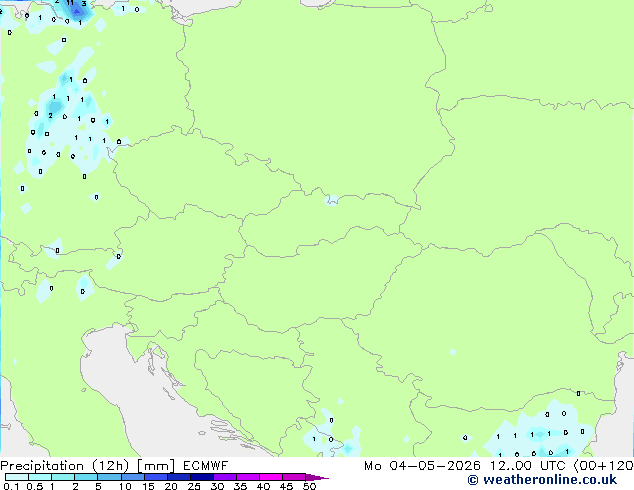Viewport: 634px width, 490px height.
Task: Pick the purple 30–35 mm legend swatch
Action: (225, 477)
